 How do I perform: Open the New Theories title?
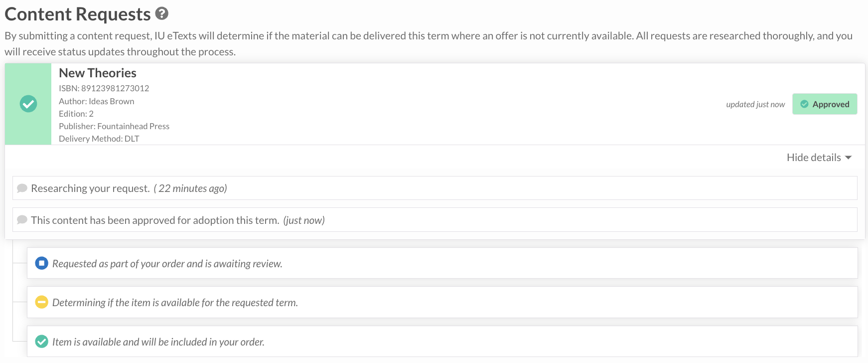point(98,73)
